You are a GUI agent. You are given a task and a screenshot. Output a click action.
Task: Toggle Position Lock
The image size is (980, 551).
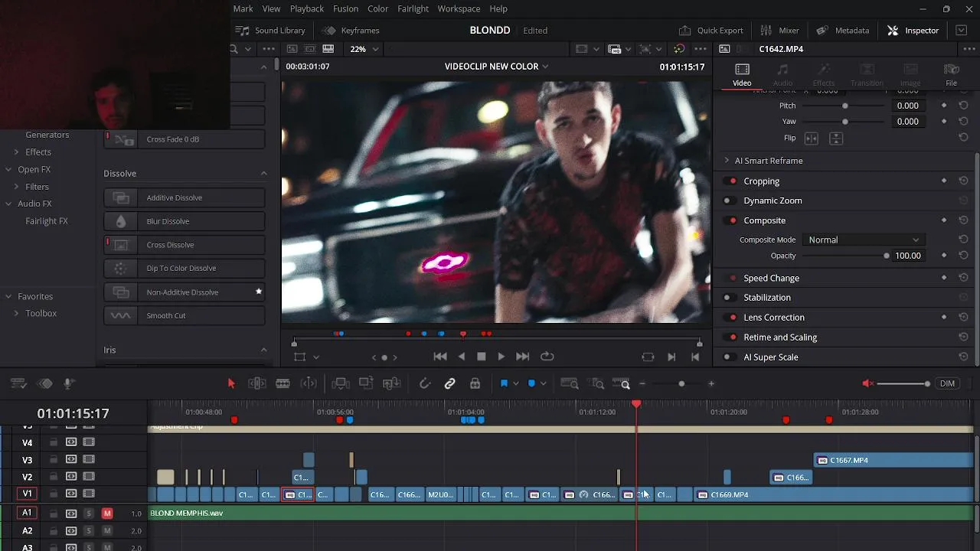click(x=475, y=383)
